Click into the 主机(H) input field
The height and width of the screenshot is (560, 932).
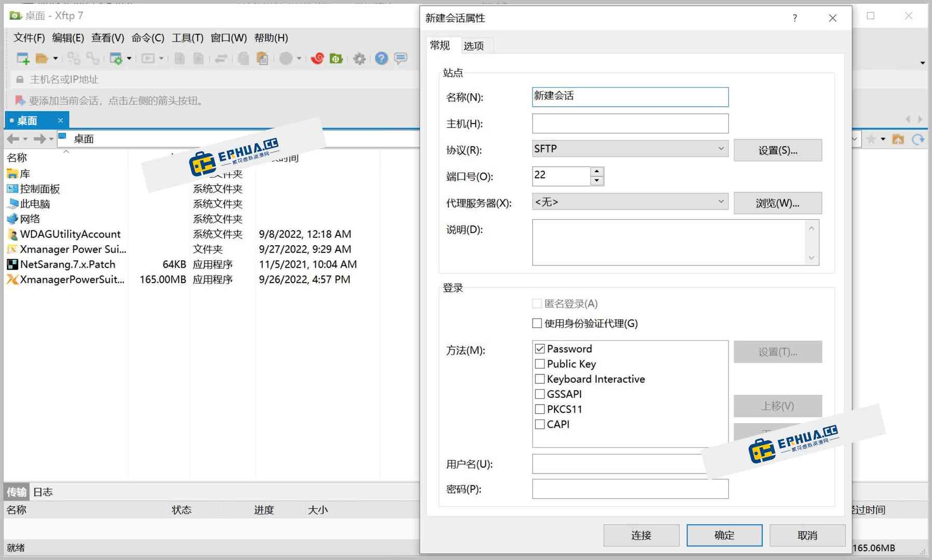pyautogui.click(x=630, y=123)
